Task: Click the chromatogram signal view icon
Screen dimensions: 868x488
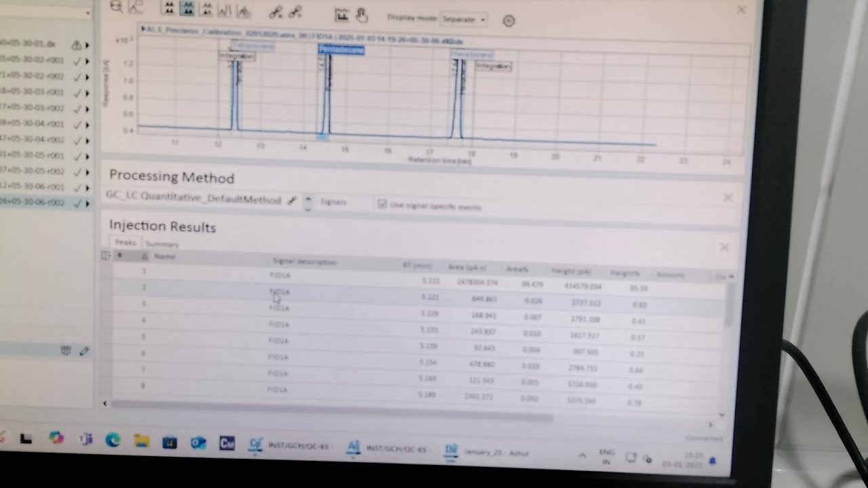Action: click(342, 14)
